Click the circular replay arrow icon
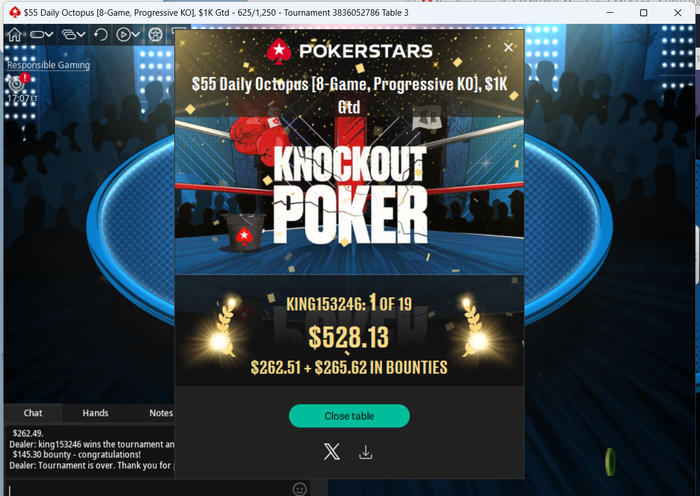The height and width of the screenshot is (496, 700). point(101,34)
